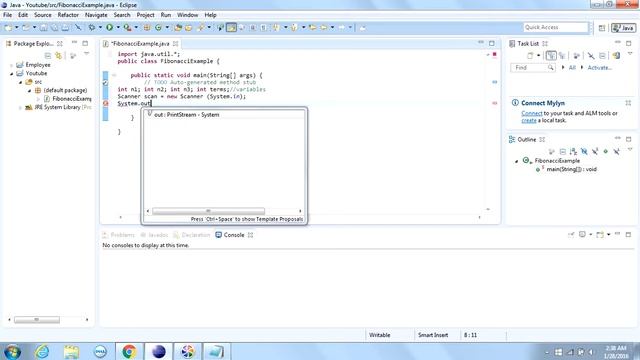Open dropdown arrow next to New icon

(x=16, y=27)
